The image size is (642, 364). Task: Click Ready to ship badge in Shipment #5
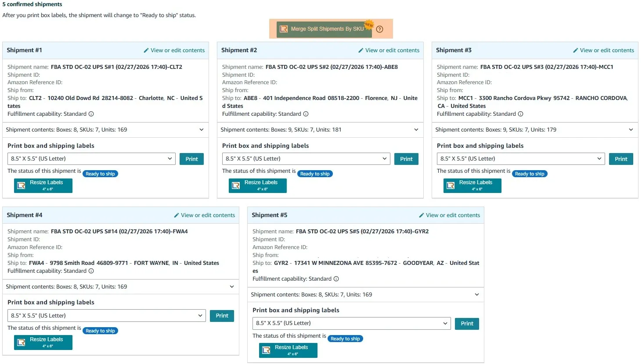point(345,339)
